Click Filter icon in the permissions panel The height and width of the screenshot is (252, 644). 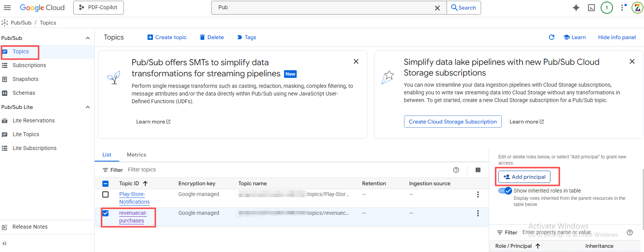tap(500, 232)
